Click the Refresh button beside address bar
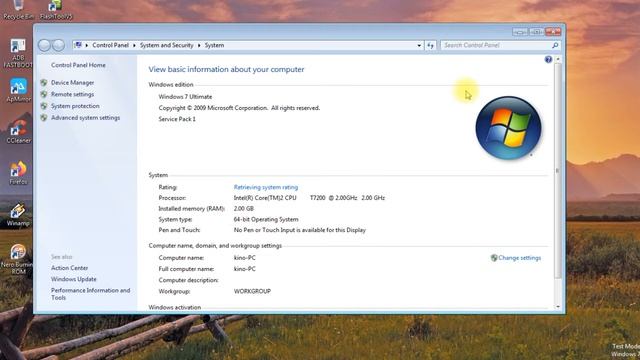The height and width of the screenshot is (360, 640). point(431,45)
